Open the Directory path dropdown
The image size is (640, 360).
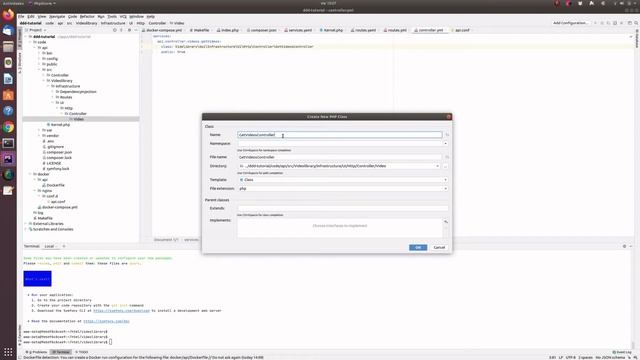pyautogui.click(x=438, y=166)
